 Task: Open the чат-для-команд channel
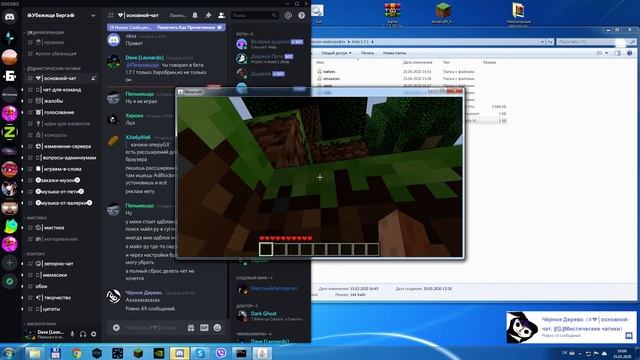tap(61, 89)
